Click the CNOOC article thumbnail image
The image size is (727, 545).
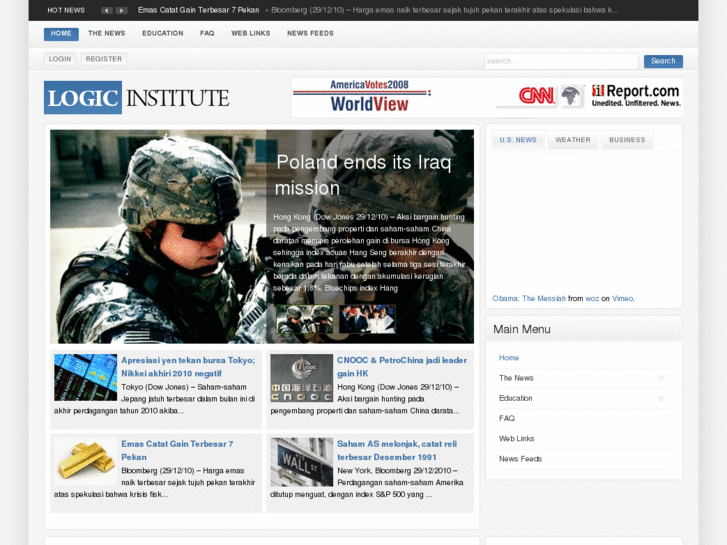click(301, 378)
